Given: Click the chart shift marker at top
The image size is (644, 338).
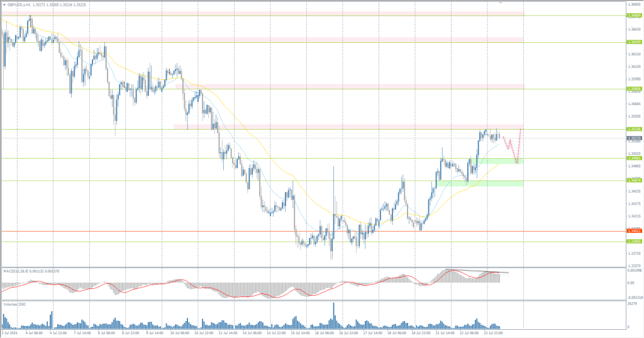Looking at the screenshot, I should (x=501, y=3).
